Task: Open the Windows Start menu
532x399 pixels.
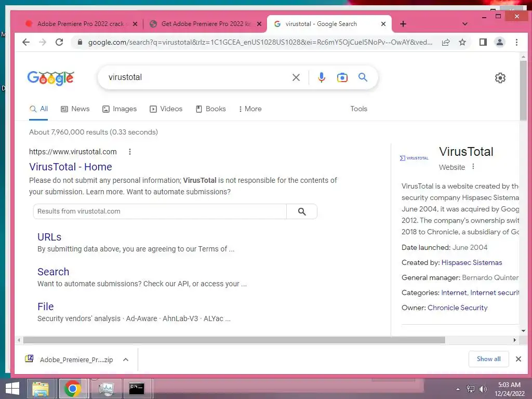Action: pos(12,389)
